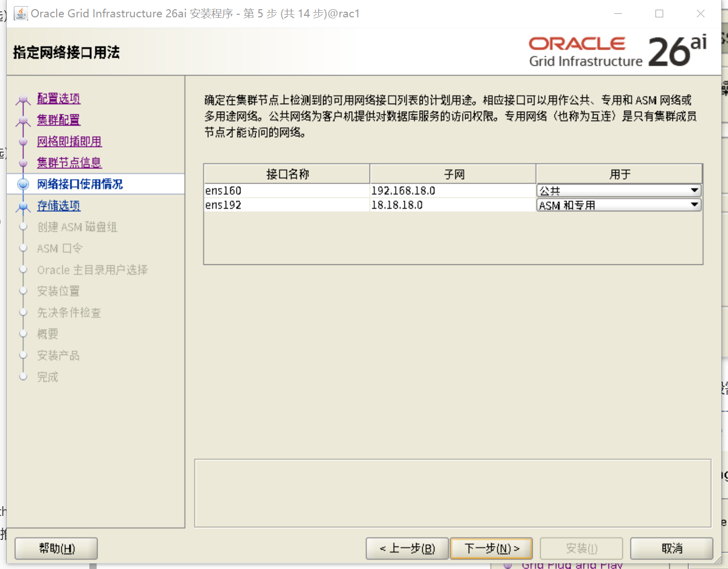This screenshot has height=569, width=728.
Task: Select the ens160 interface name cell
Action: 287,191
